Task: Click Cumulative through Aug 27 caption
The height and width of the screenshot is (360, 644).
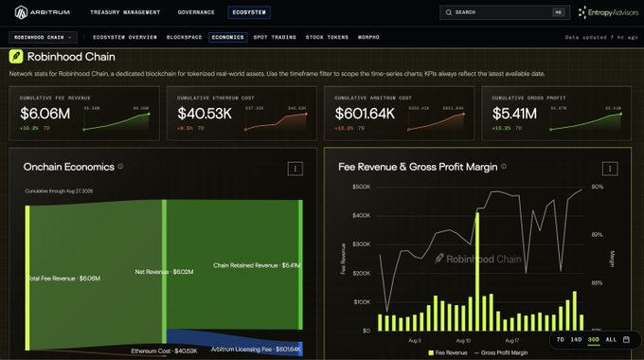Action: pyautogui.click(x=59, y=191)
